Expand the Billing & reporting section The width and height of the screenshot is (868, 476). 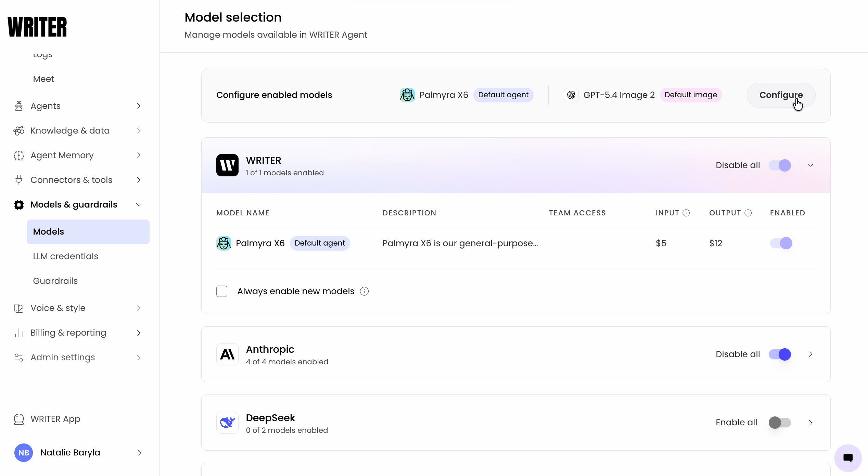tap(139, 333)
